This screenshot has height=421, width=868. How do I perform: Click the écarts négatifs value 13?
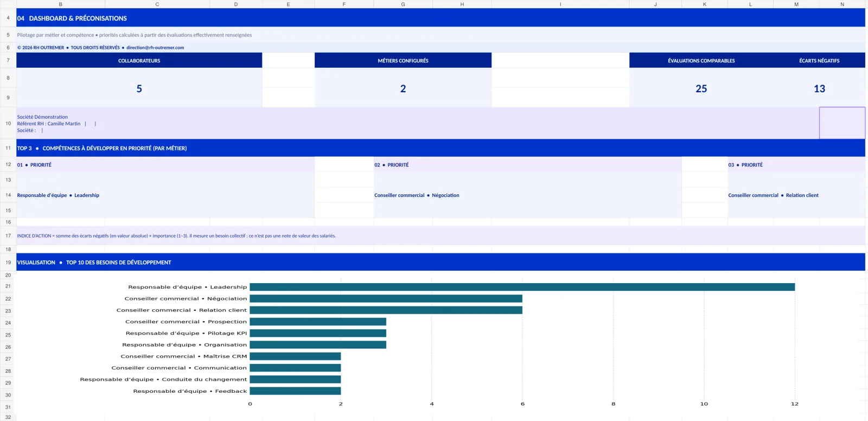pyautogui.click(x=819, y=88)
